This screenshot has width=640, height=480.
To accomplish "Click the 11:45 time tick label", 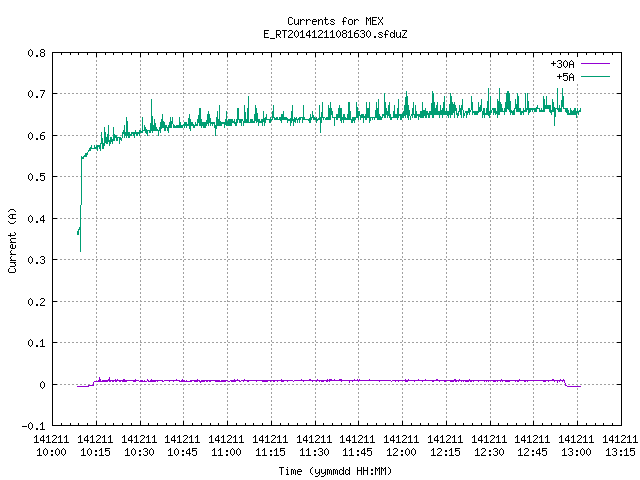I will coord(358,452).
